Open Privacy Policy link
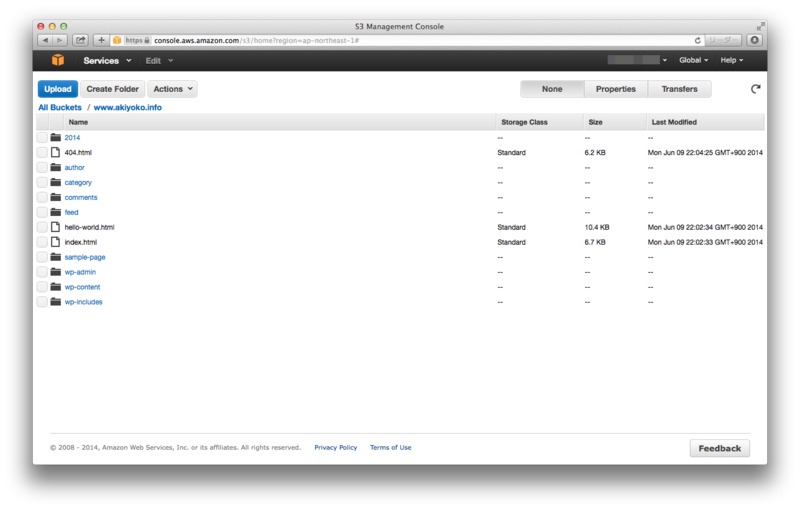Image resolution: width=800 pixels, height=510 pixels. coord(335,447)
